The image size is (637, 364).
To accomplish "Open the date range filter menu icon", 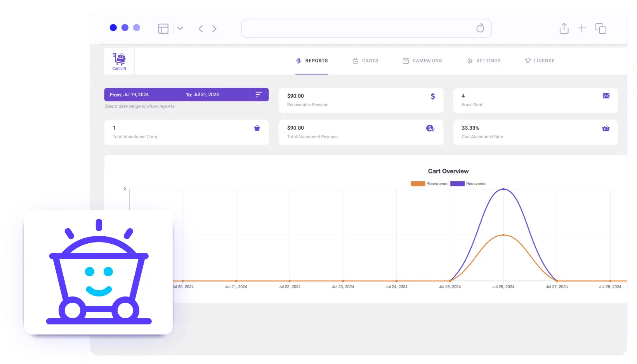I will [259, 95].
